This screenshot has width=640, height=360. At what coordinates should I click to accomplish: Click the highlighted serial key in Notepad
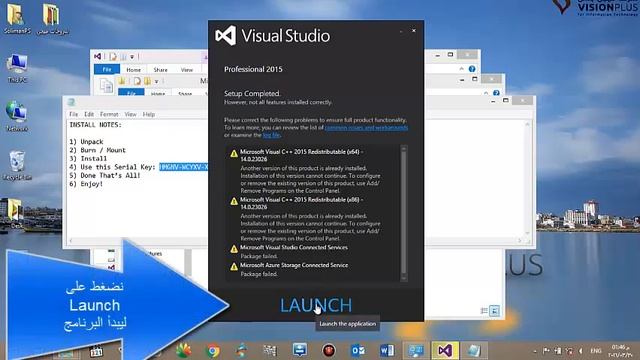(184, 167)
